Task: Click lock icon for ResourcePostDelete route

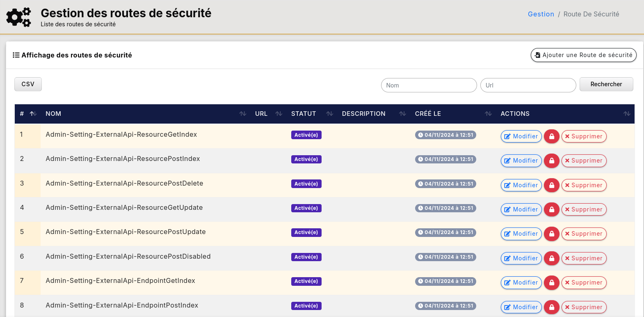Action: pos(551,185)
